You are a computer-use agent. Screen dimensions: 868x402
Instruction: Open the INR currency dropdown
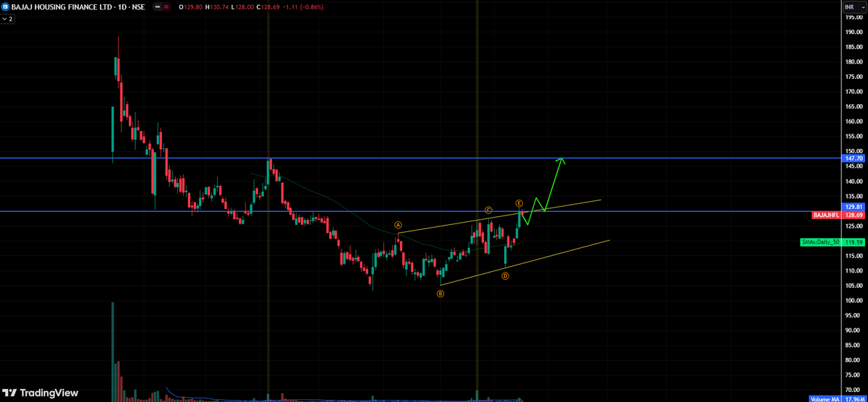pyautogui.click(x=856, y=7)
